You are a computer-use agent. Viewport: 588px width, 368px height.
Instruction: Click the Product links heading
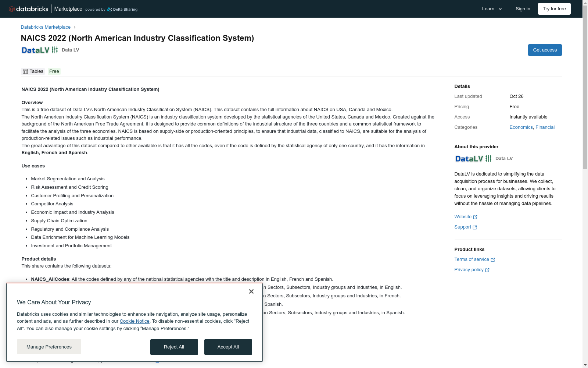[x=470, y=250]
